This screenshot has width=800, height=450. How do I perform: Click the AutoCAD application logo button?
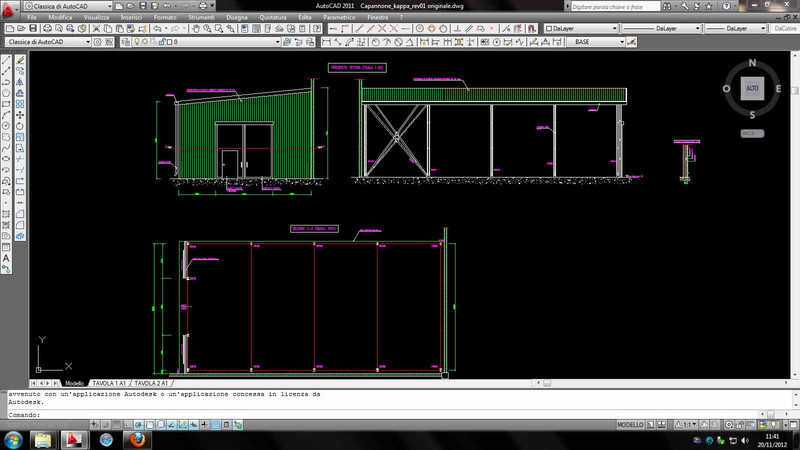[8, 6]
